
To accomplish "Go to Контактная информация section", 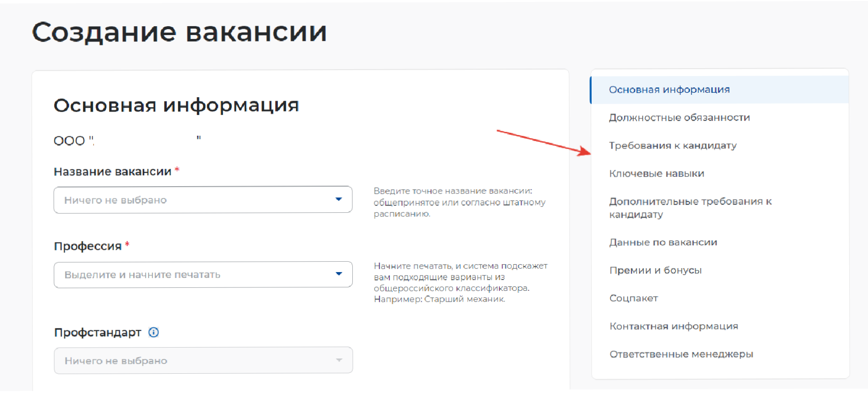I will click(674, 326).
